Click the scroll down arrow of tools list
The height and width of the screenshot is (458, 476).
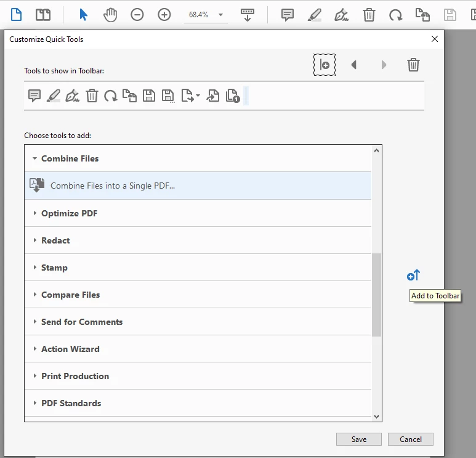[376, 416]
